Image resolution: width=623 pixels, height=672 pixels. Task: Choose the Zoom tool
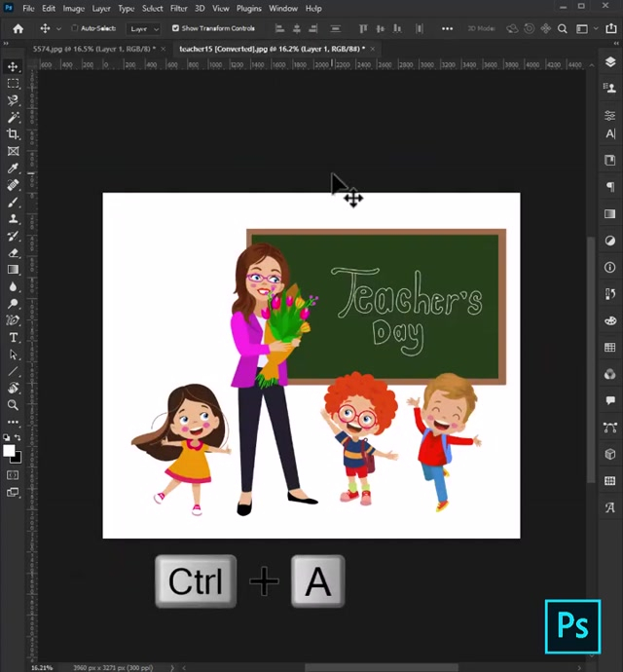tap(14, 405)
